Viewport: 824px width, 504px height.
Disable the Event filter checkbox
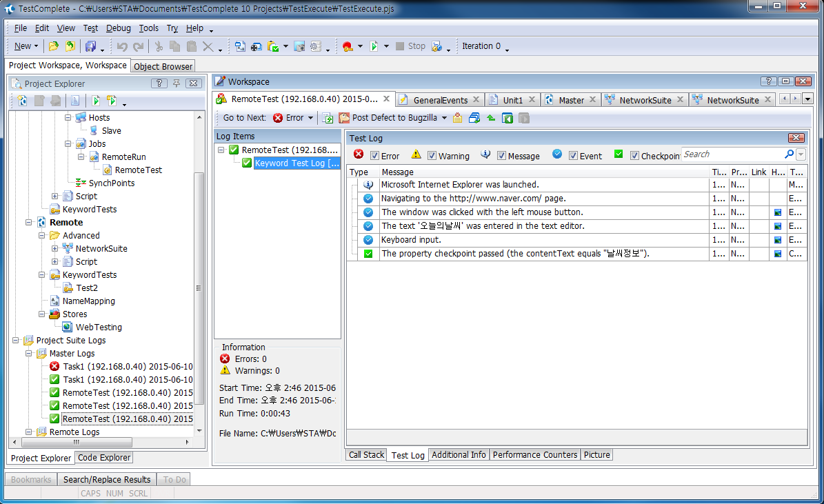tap(573, 156)
